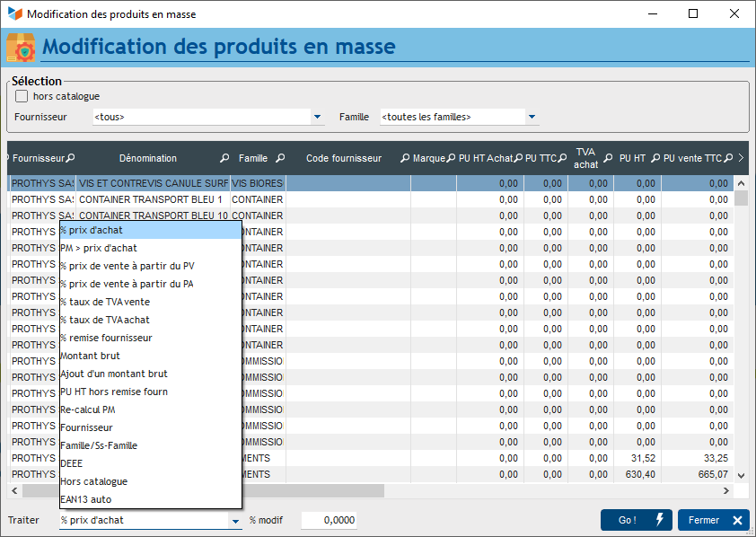The height and width of the screenshot is (537, 756).
Task: Click the magnifier in PU vente TTC column
Action: point(728,158)
